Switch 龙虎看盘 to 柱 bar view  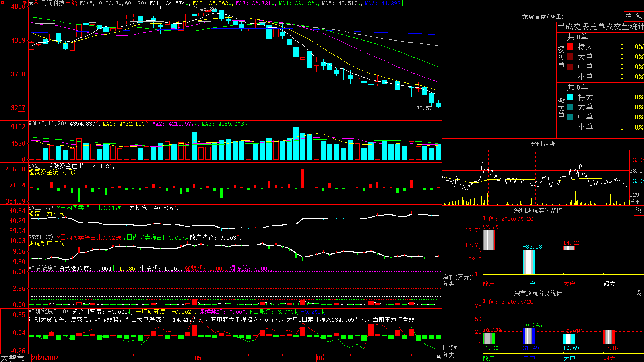click(629, 16)
